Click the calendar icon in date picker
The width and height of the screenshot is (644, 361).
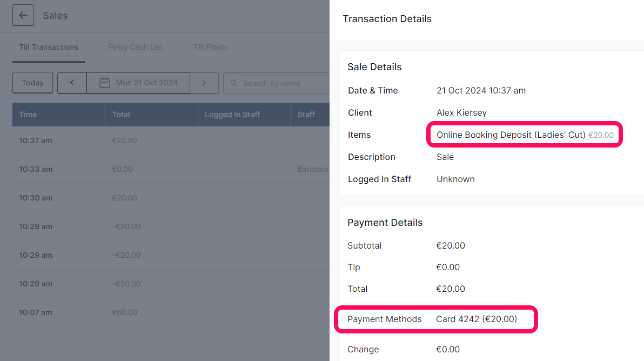pyautogui.click(x=105, y=83)
